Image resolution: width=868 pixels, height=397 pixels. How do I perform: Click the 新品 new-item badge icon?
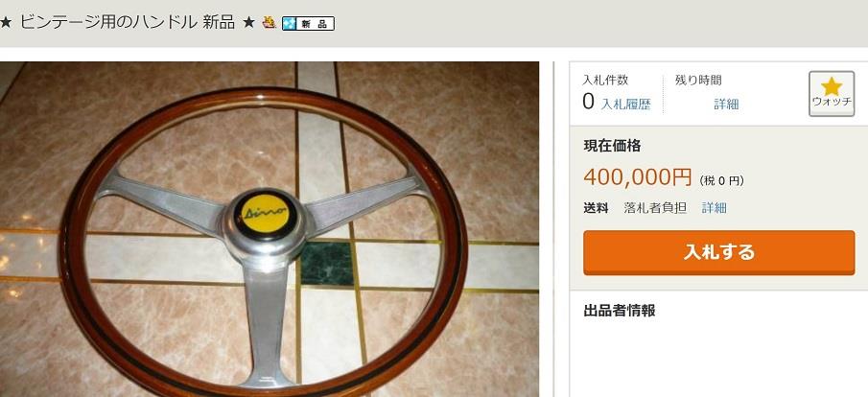pos(308,23)
